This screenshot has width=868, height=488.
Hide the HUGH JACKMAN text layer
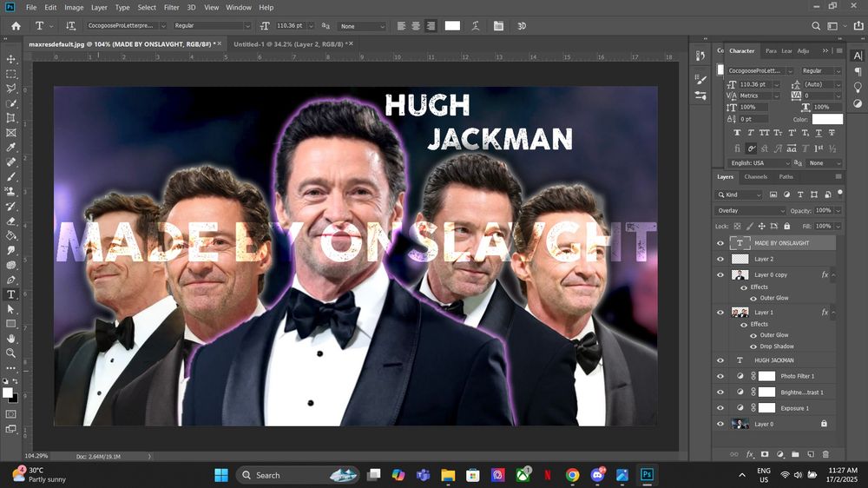click(720, 359)
